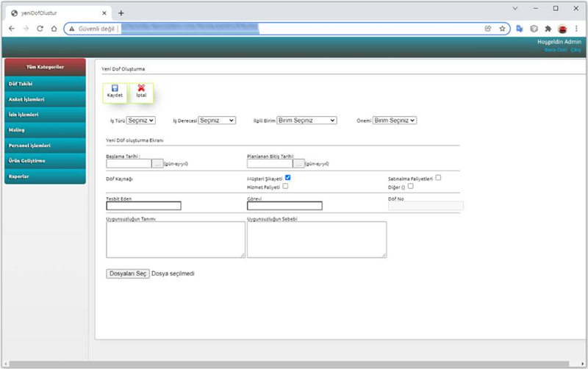Focus the Başlama Tarihi input field
This screenshot has height=369, width=588.
(x=129, y=163)
